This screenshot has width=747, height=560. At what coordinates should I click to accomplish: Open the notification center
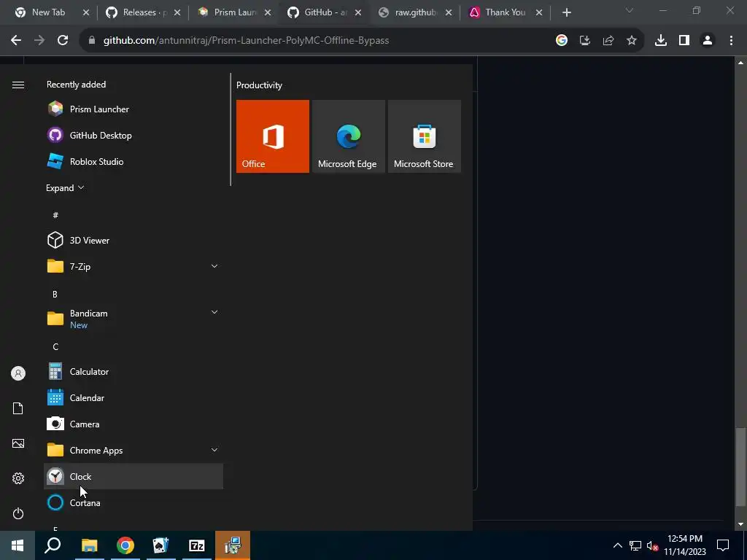[723, 545]
